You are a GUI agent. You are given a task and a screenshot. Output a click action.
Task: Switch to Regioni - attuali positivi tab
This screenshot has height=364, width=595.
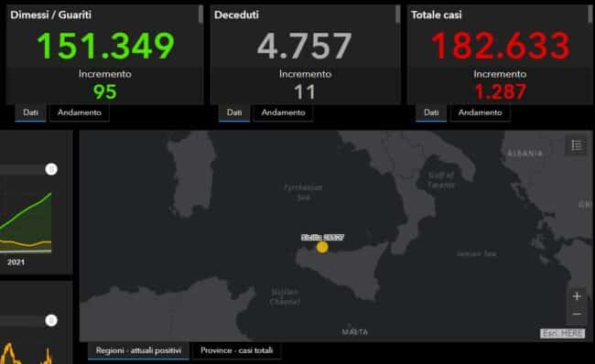(x=138, y=350)
